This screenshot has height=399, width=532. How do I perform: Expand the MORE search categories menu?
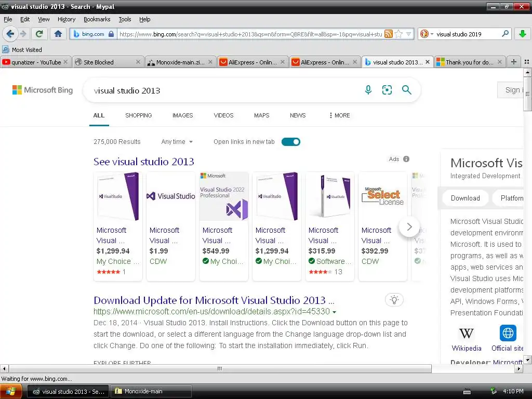coord(339,115)
